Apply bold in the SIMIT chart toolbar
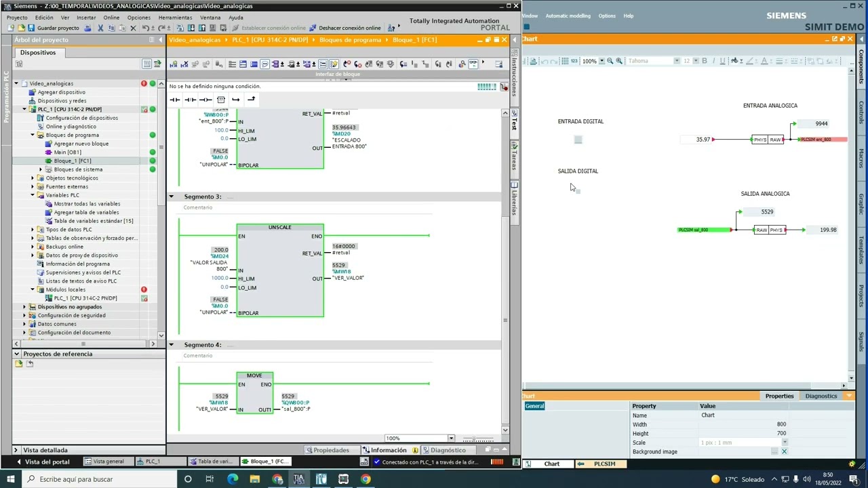Viewport: 868px width, 488px height. 704,61
